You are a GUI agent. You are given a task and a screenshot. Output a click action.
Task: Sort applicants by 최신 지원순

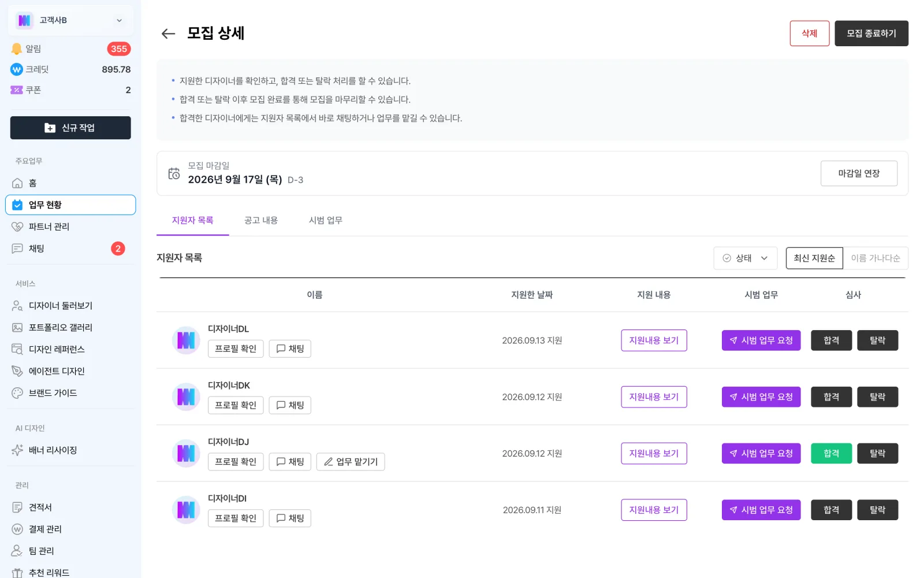point(814,258)
